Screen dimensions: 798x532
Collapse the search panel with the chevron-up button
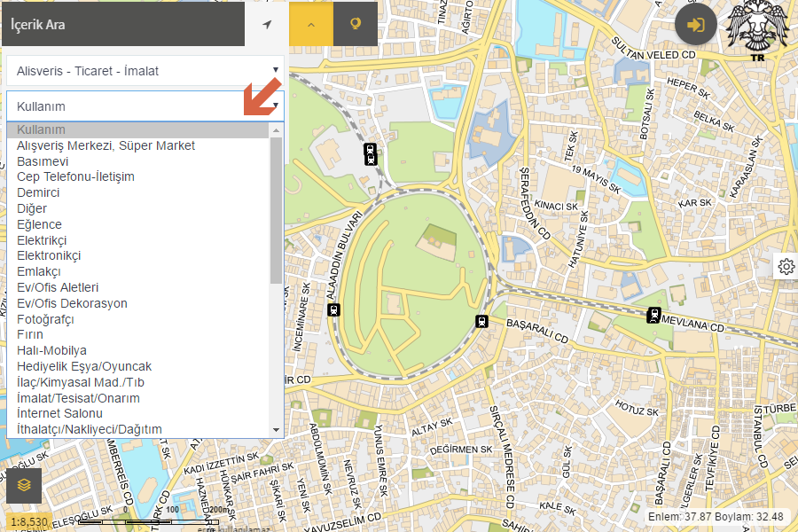tap(311, 25)
